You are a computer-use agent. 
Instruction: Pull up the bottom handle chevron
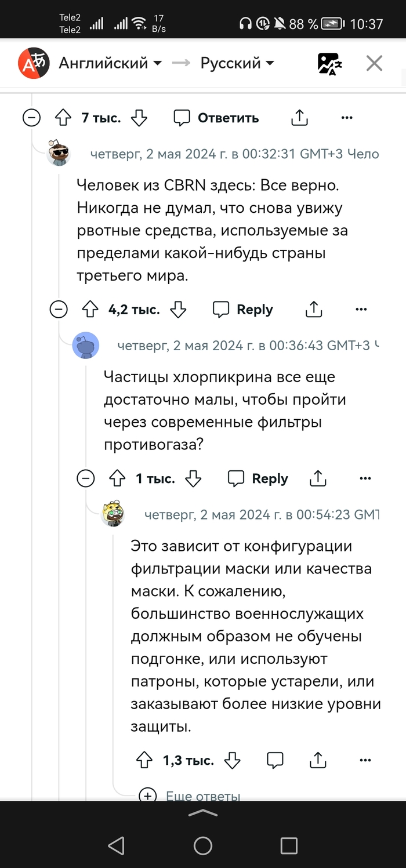pyautogui.click(x=203, y=813)
